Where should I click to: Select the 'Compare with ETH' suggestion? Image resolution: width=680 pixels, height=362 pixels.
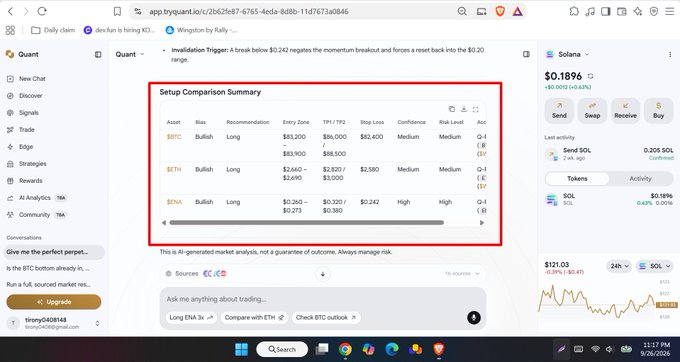254,317
